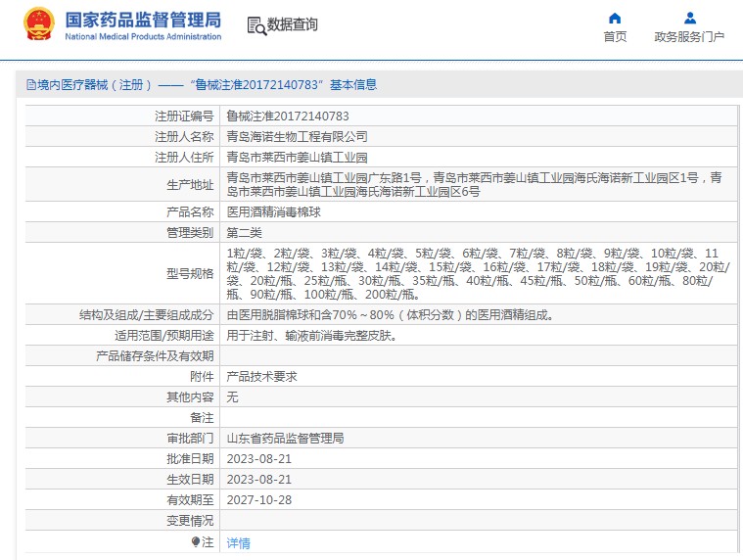743x560 pixels.
Task: Select the 批准日期 value 2023-08-21
Action: click(x=259, y=459)
